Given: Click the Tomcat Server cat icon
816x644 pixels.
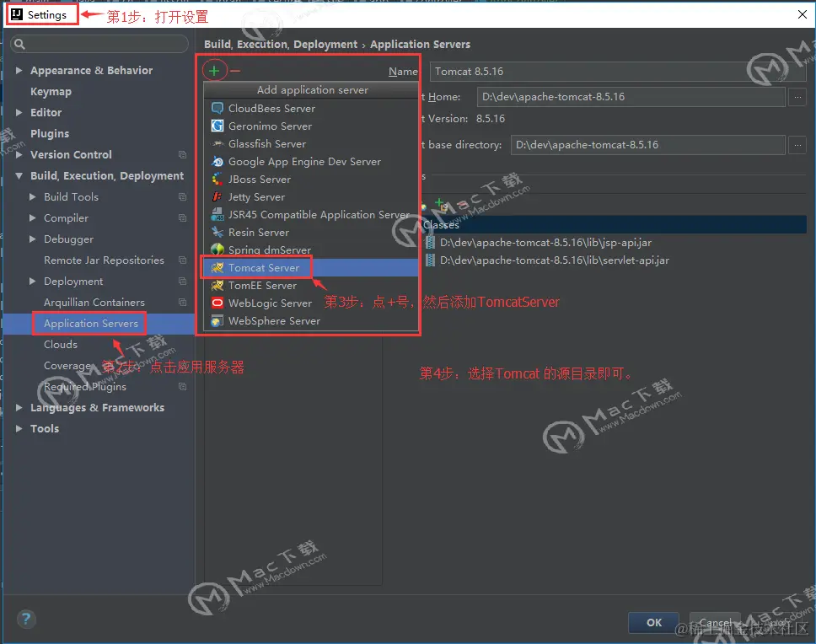Looking at the screenshot, I should (217, 267).
